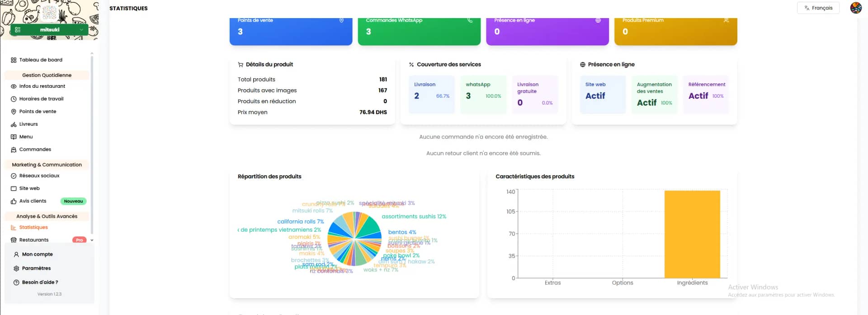Screen dimensions: 868x315
Task: Click the blue Points de vente card
Action: pos(291,31)
